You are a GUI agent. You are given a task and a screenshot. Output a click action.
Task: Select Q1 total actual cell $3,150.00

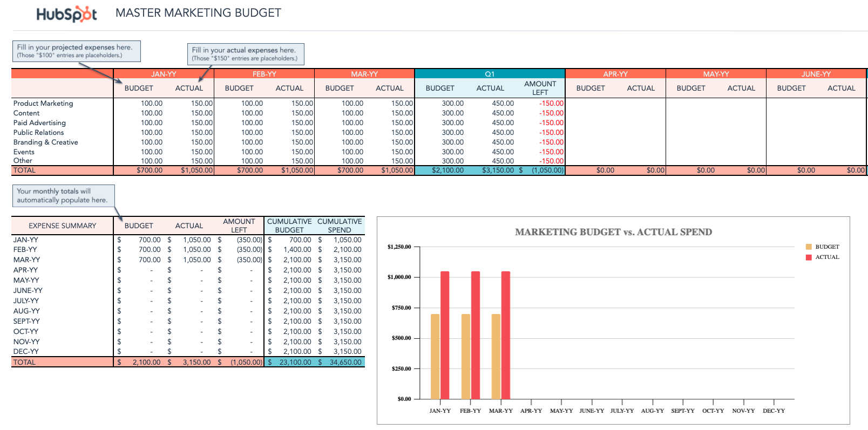click(498, 170)
